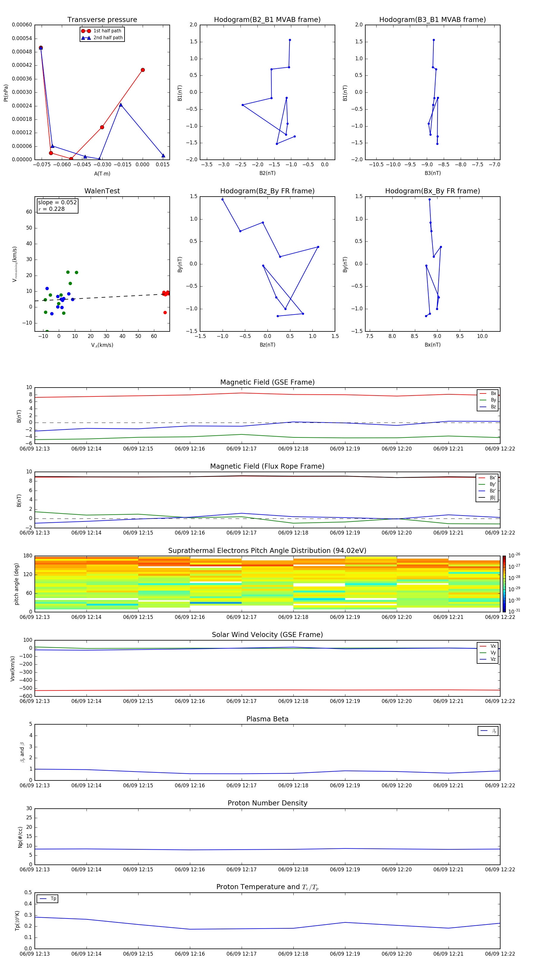Image resolution: width=535 pixels, height=980 pixels.
Task: Click the "Pt(nPa)" axis label
Action: click(6, 93)
